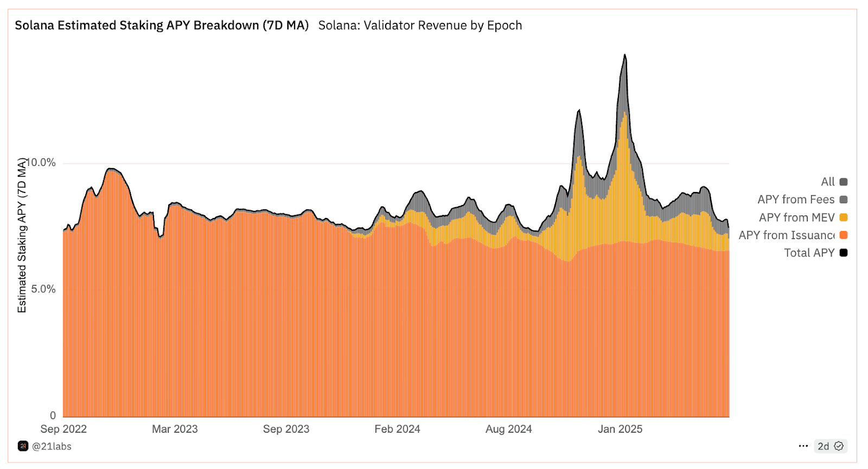Click the 2d refresh age label

tap(823, 446)
